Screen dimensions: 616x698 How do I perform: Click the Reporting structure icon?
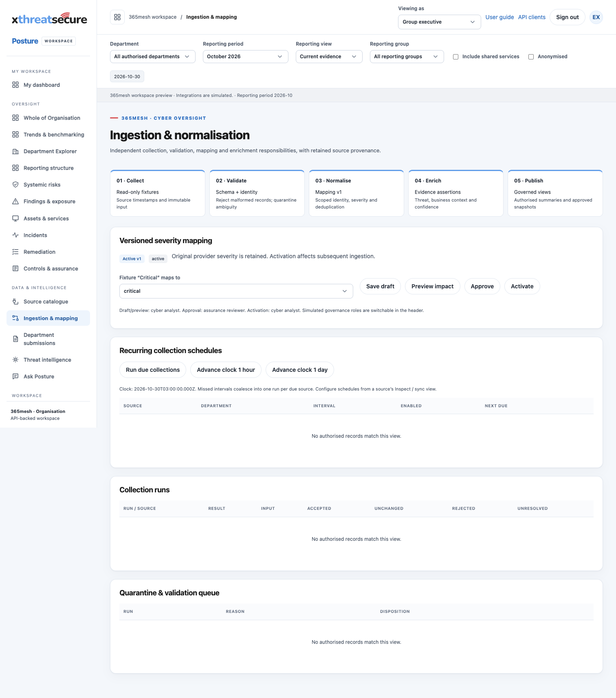point(15,168)
